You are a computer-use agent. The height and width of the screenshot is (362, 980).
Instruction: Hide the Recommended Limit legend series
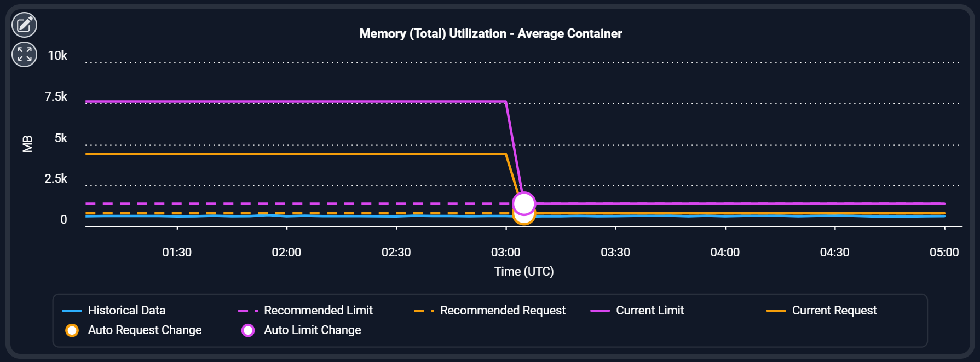click(x=318, y=311)
